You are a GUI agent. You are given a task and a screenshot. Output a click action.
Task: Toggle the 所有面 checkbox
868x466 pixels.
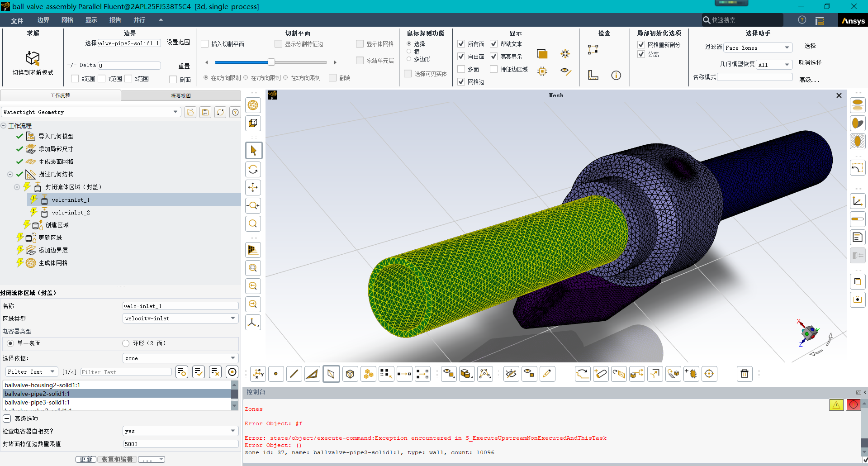coord(461,44)
